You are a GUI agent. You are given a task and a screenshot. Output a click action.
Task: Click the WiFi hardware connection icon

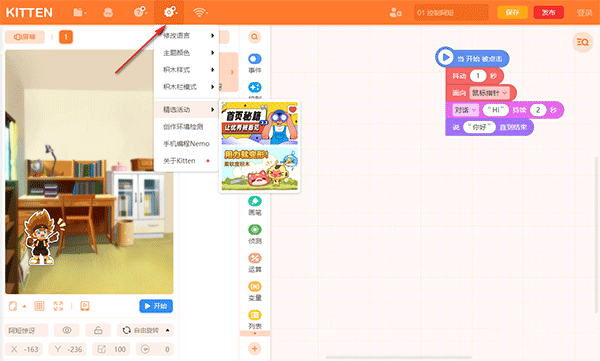coord(199,13)
